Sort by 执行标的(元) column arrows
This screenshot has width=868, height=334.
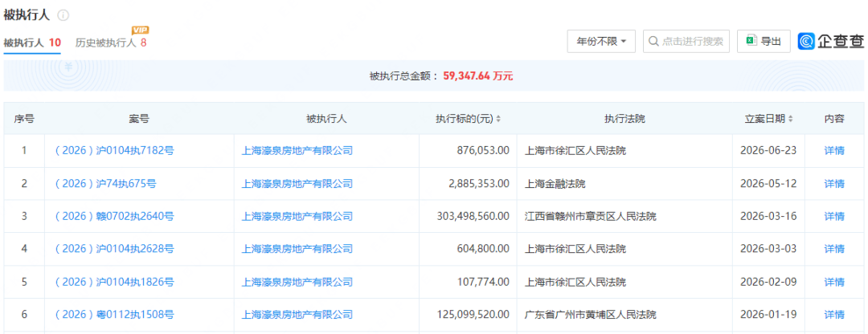point(498,119)
